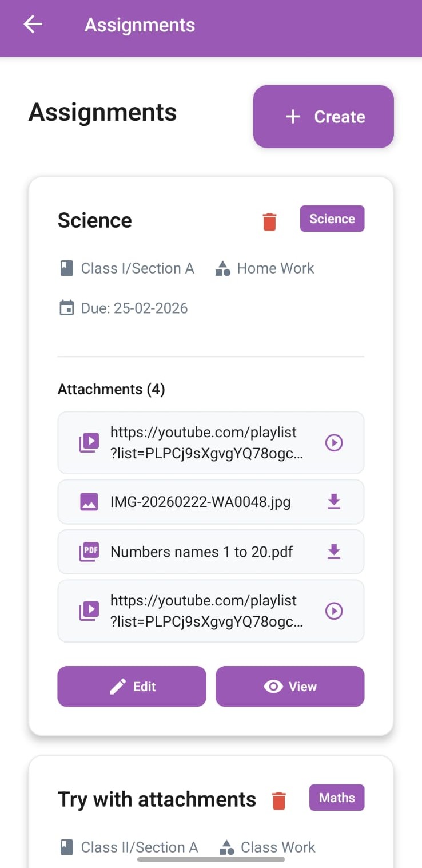Edit the Science assignment
This screenshot has height=868, width=422.
point(132,687)
